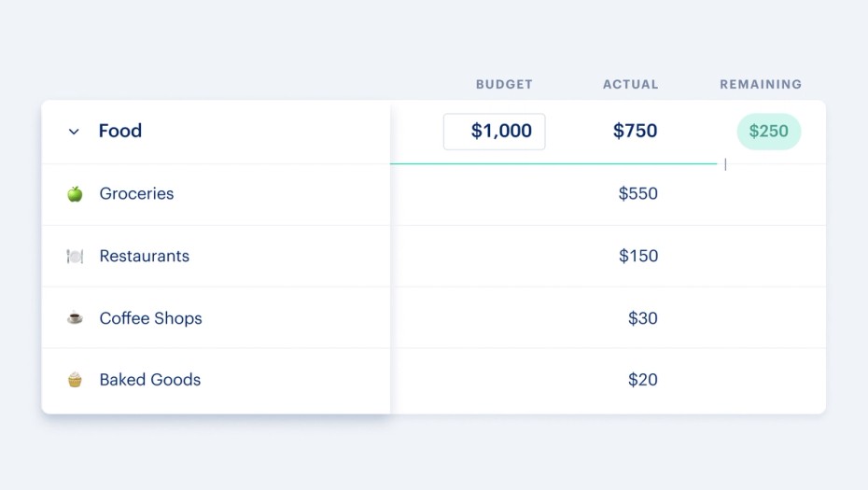Select the Groceries subcategory

136,194
